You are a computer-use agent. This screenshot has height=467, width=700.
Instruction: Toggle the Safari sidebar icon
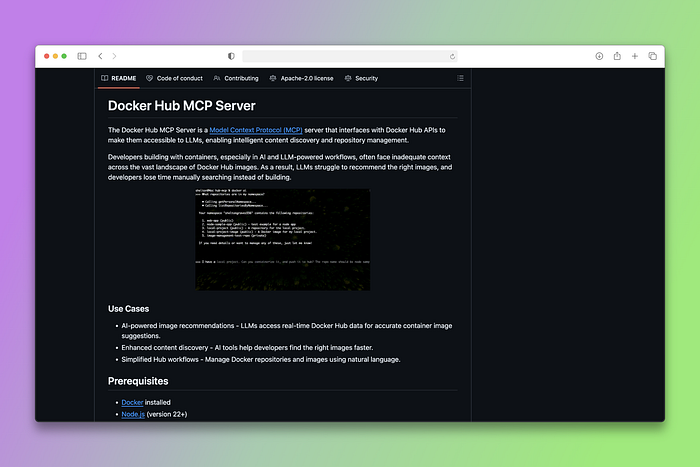82,56
